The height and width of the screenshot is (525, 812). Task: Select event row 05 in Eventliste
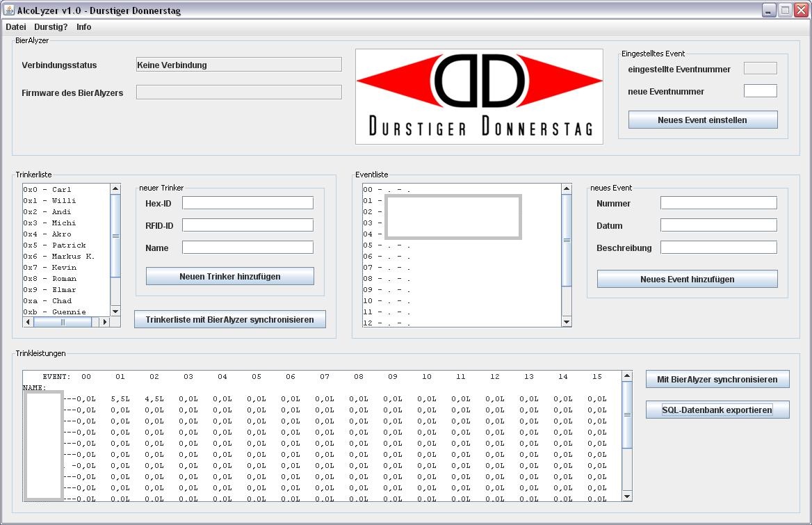[462, 245]
